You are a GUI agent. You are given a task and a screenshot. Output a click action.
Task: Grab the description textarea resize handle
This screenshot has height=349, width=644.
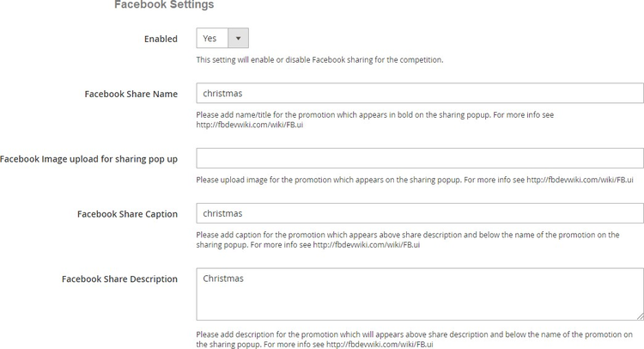click(x=640, y=316)
